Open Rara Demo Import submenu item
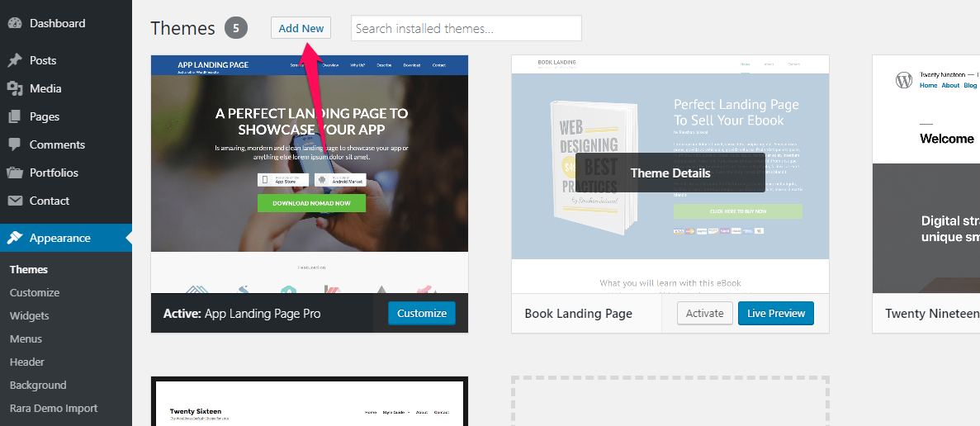 [x=54, y=409]
